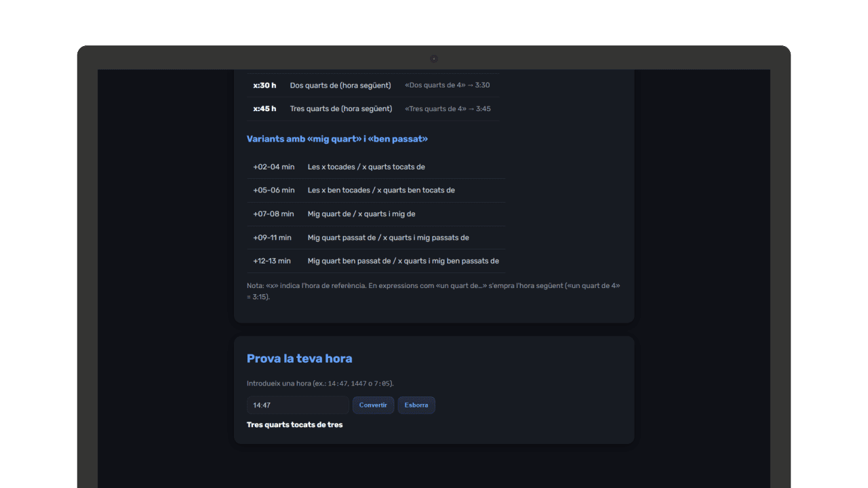Click the laptop webcam at the top bezel
868x488 pixels.
click(434, 59)
